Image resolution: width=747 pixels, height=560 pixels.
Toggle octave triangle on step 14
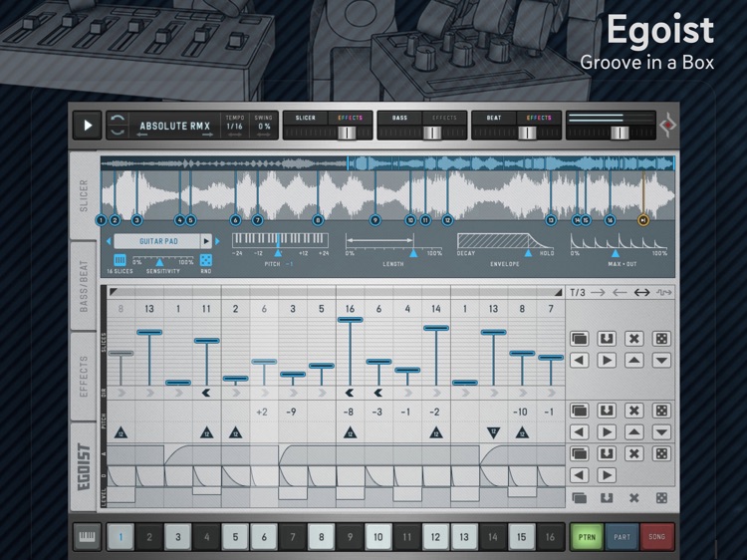click(x=494, y=432)
